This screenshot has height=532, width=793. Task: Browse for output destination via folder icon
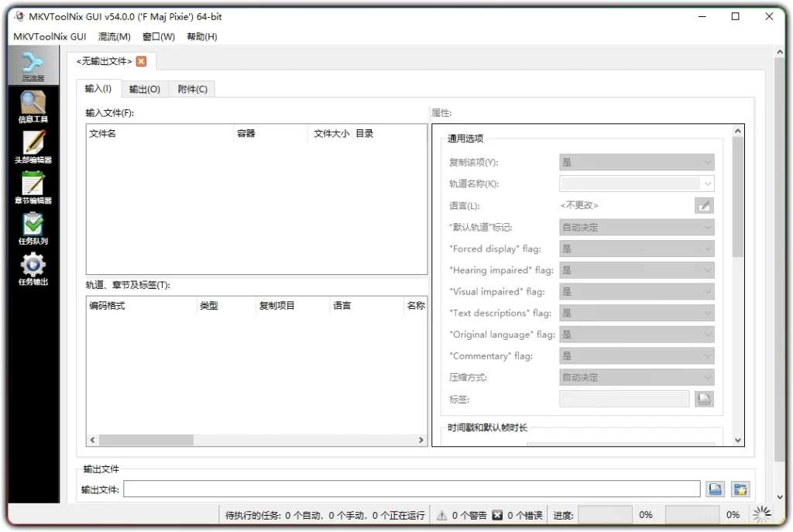[x=715, y=489]
